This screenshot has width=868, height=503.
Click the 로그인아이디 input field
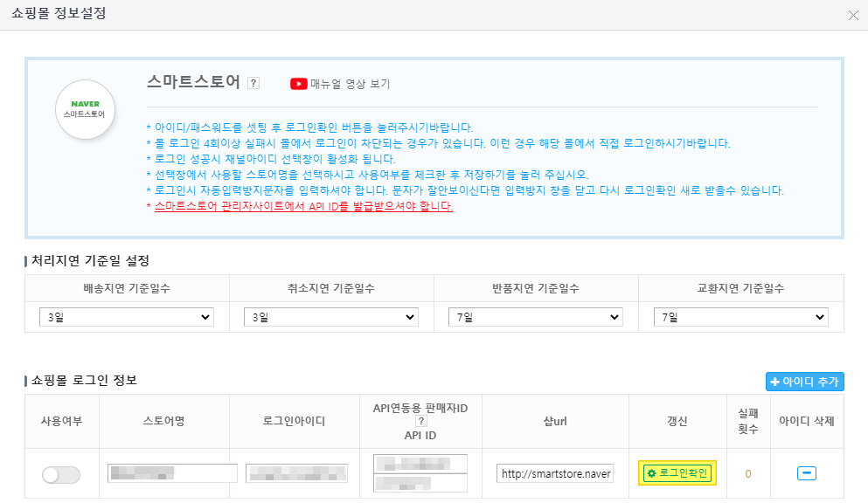(296, 473)
